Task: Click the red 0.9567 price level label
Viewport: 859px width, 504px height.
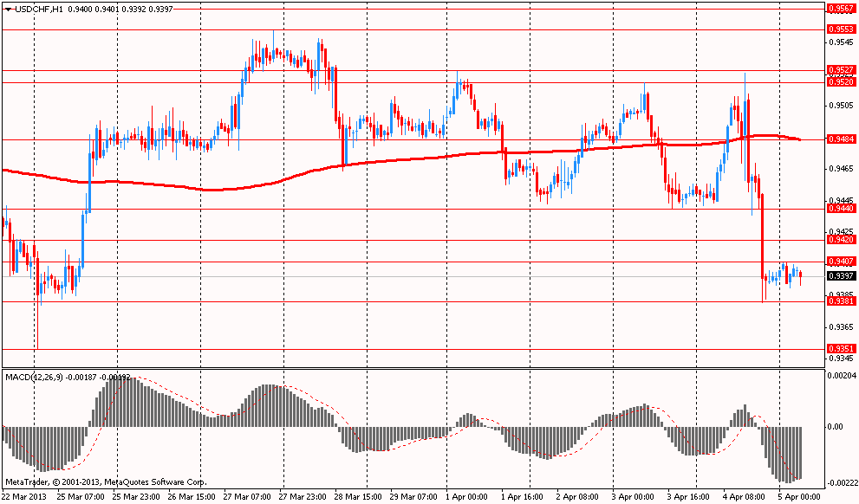Action: point(841,8)
